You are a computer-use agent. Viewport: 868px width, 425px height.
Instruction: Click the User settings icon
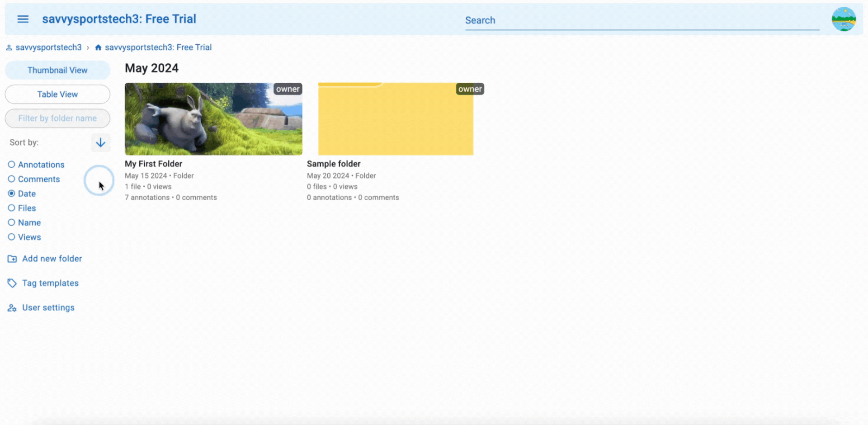[12, 308]
